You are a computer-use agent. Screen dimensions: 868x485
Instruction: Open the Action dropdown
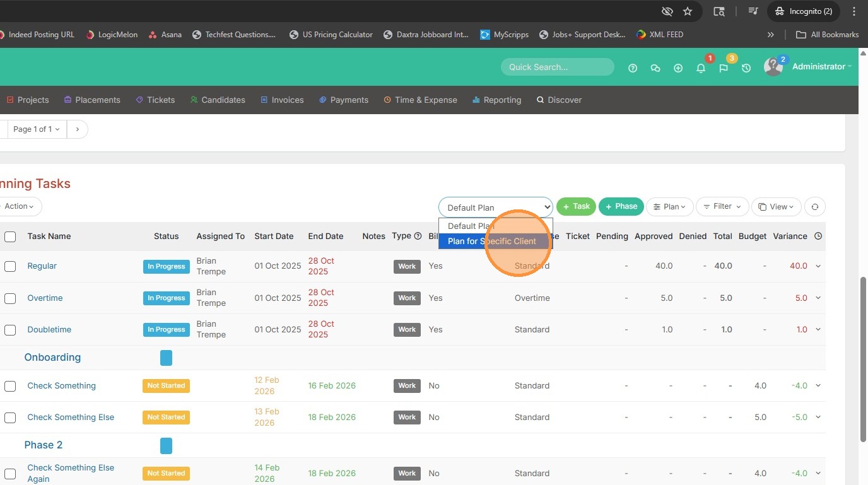click(19, 206)
